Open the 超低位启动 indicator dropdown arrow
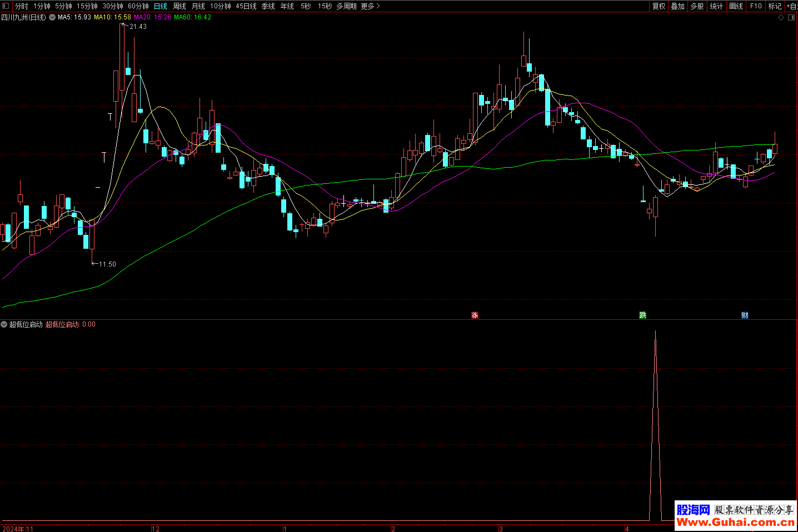The width and height of the screenshot is (798, 532). click(4, 324)
